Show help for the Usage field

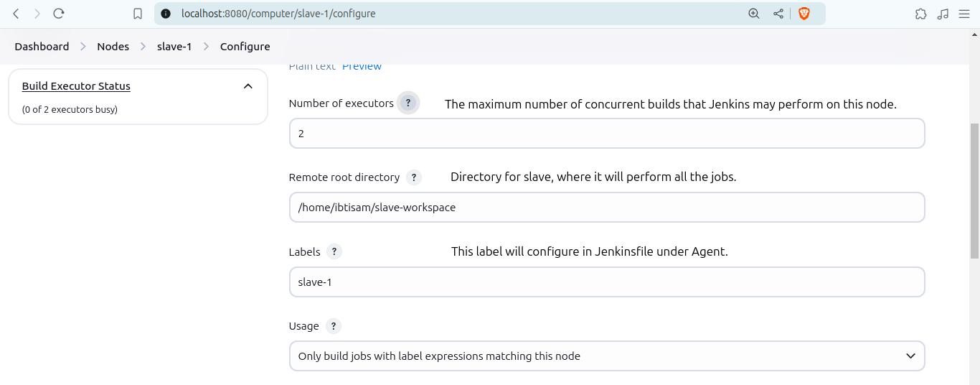(333, 326)
